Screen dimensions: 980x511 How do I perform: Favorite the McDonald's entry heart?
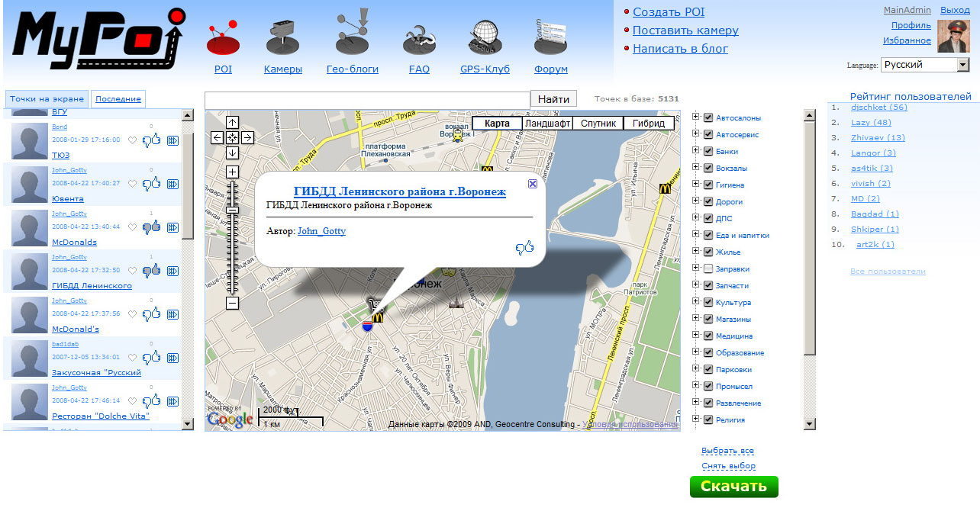(132, 313)
